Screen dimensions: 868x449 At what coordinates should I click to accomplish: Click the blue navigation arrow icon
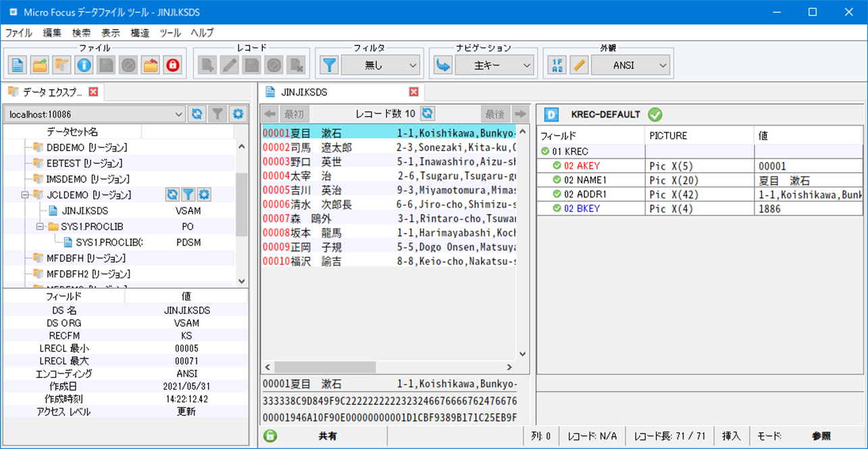(x=443, y=65)
